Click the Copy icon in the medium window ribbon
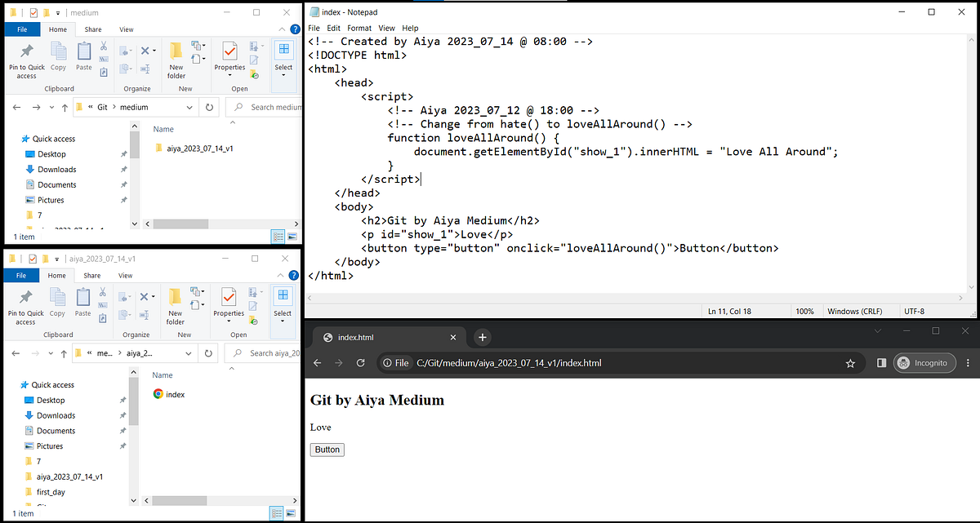 click(x=57, y=57)
